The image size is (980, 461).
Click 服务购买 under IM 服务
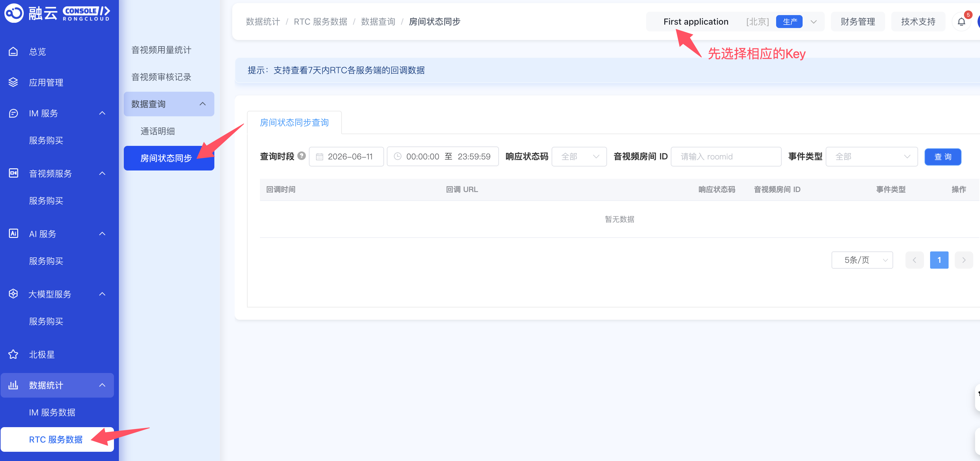click(x=46, y=140)
